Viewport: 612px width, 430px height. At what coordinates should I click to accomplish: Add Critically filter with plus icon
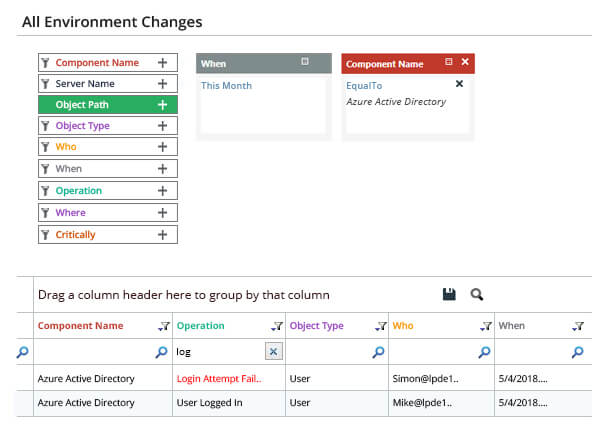click(x=162, y=235)
